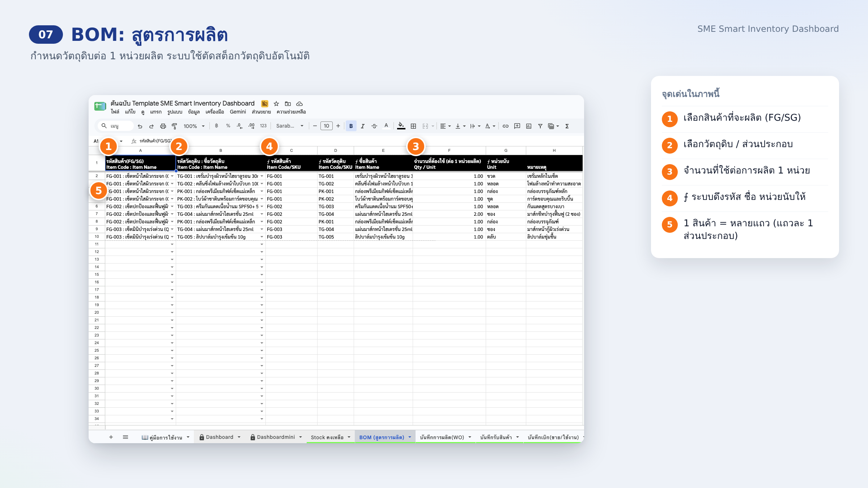Activate the paint format tool
Screen dimensions: 868x488
(174, 126)
